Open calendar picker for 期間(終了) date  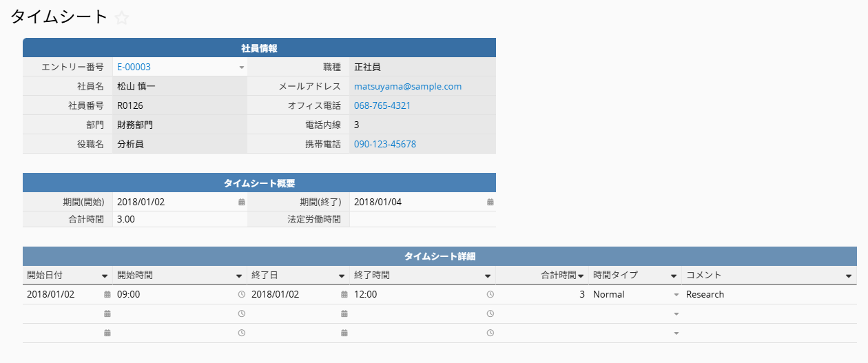(x=490, y=203)
